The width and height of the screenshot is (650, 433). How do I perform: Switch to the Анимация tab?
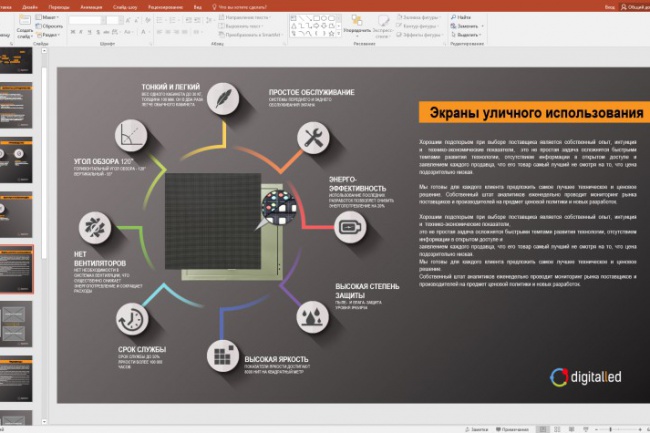pyautogui.click(x=91, y=7)
